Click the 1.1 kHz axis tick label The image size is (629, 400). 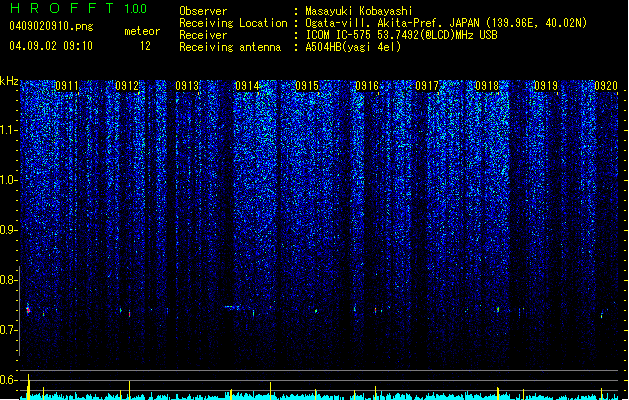tap(8, 130)
